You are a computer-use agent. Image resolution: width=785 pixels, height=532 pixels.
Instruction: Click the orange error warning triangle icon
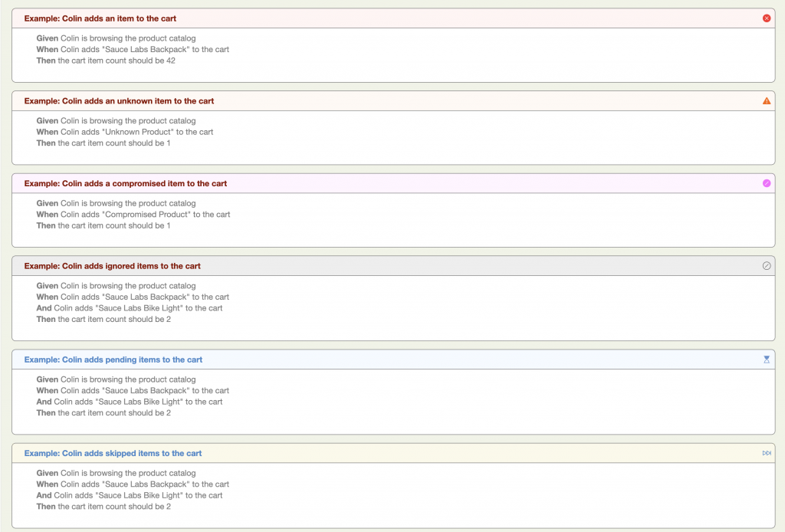(x=767, y=101)
